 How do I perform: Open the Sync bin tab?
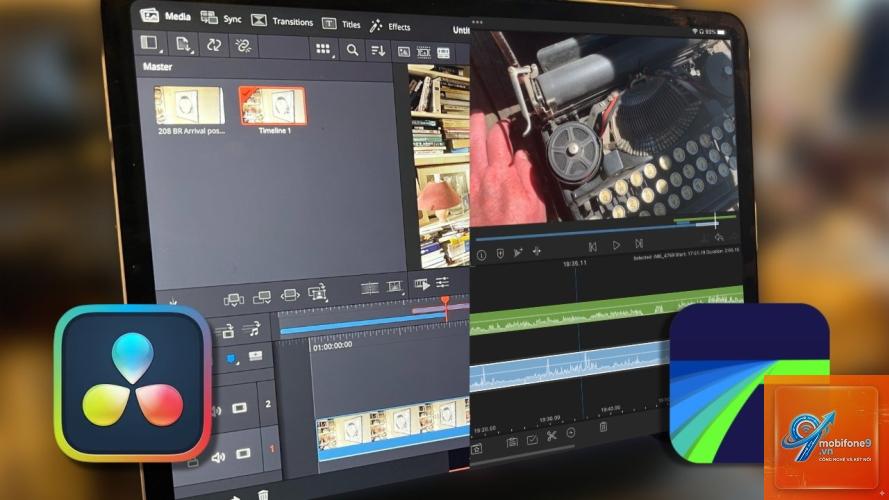221,19
